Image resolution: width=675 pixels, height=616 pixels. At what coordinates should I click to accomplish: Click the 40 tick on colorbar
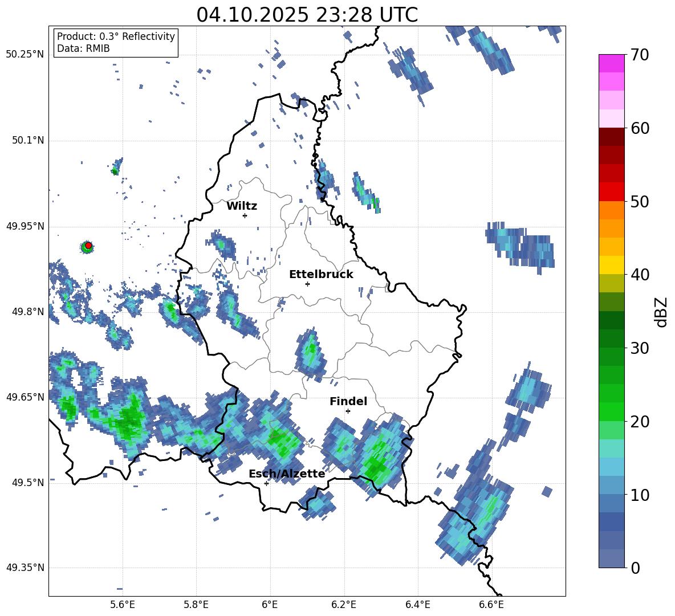click(x=640, y=275)
